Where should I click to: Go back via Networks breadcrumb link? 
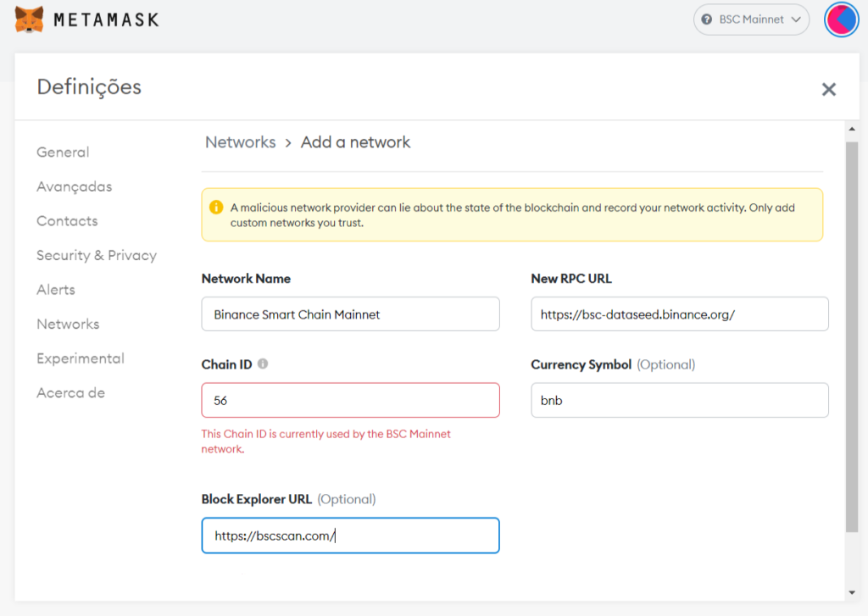click(240, 142)
